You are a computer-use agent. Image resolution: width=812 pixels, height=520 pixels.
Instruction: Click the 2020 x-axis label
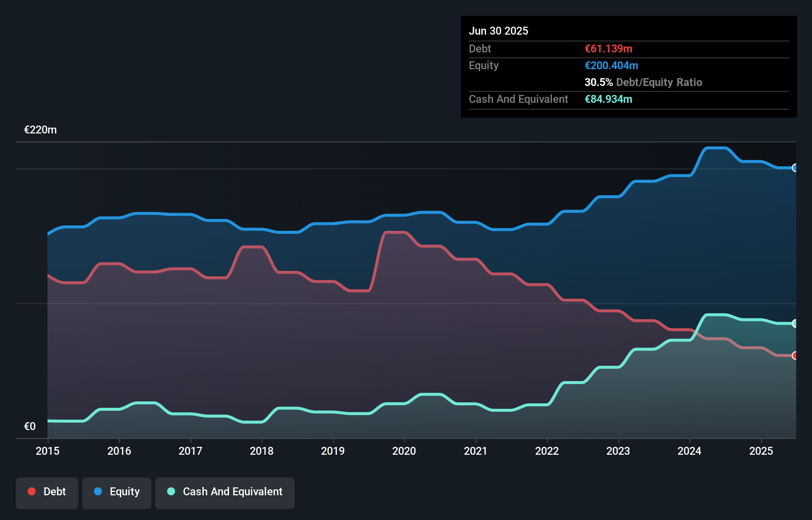pyautogui.click(x=404, y=451)
